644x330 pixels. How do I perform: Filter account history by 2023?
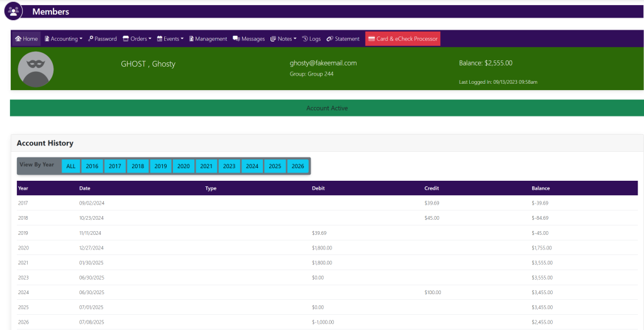coord(229,166)
